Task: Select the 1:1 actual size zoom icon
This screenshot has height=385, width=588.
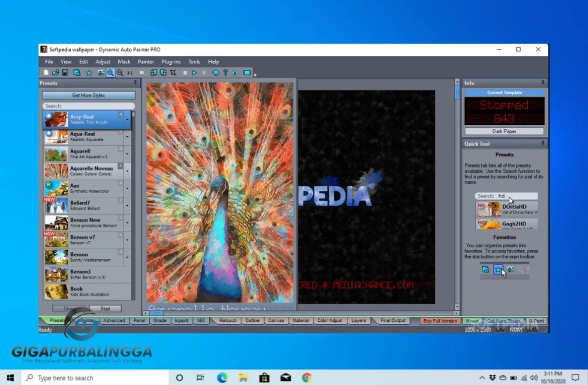Action: [x=131, y=72]
